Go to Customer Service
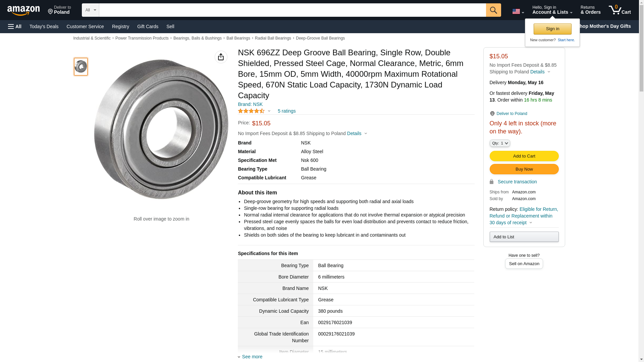This screenshot has width=644, height=362. pyautogui.click(x=85, y=26)
